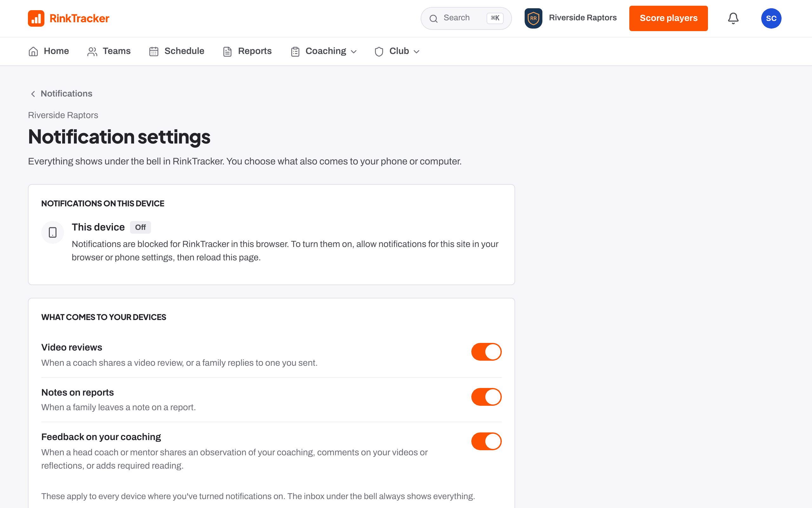The height and width of the screenshot is (508, 812).
Task: Open the SC user avatar
Action: (x=771, y=18)
